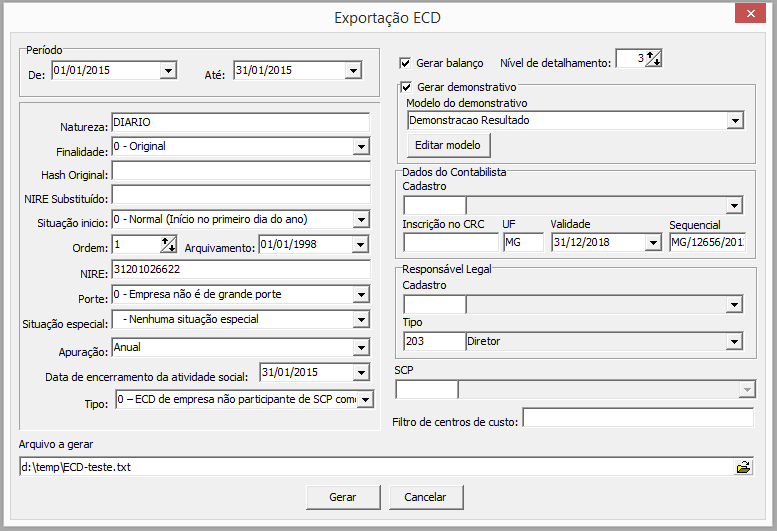
Task: Click the folder browse icon for output file
Action: [743, 467]
